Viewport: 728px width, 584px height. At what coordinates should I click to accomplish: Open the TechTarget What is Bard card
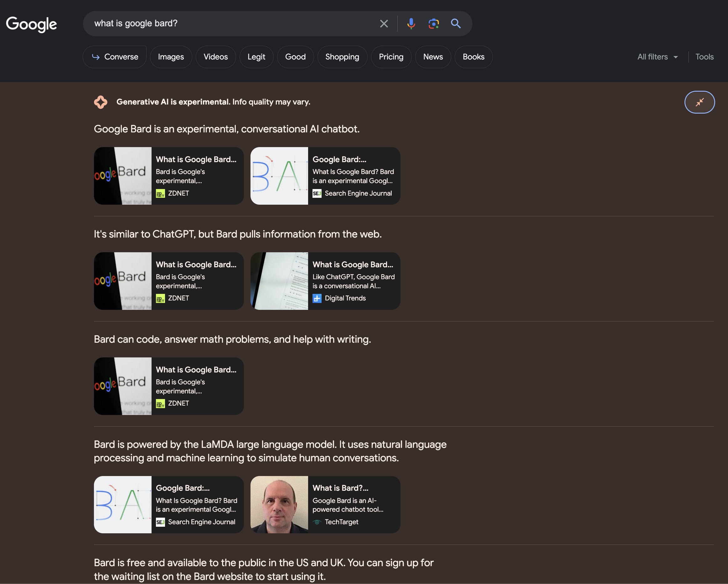click(x=353, y=504)
